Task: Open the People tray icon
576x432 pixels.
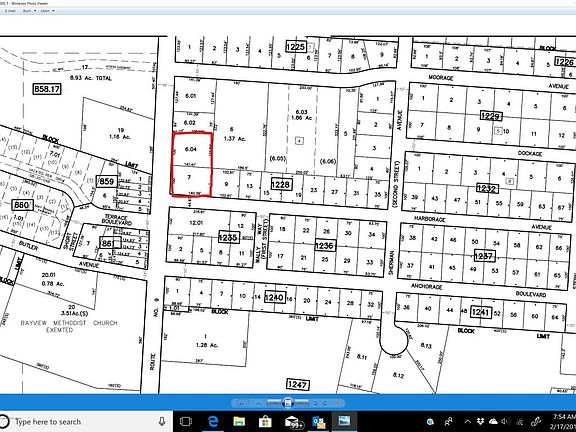Action: click(x=449, y=421)
